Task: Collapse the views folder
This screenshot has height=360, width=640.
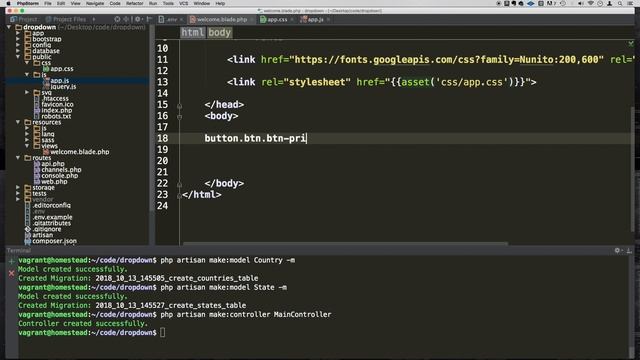Action: [x=27, y=146]
